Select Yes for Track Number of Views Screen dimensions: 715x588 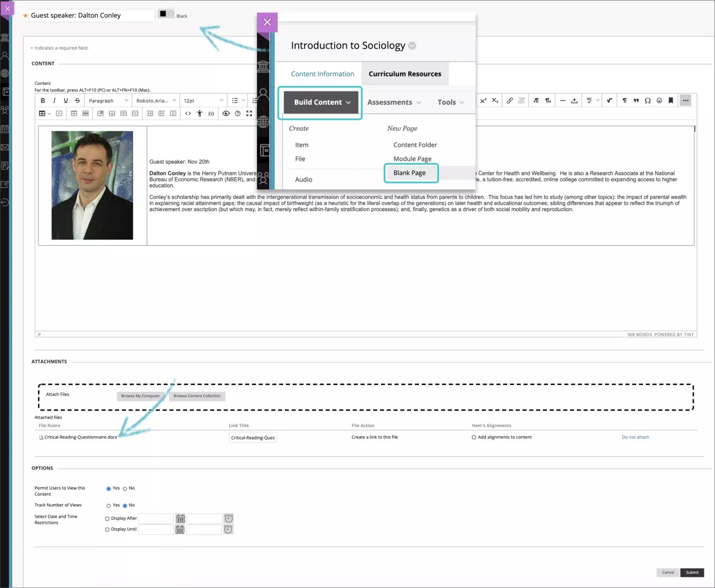[108, 505]
